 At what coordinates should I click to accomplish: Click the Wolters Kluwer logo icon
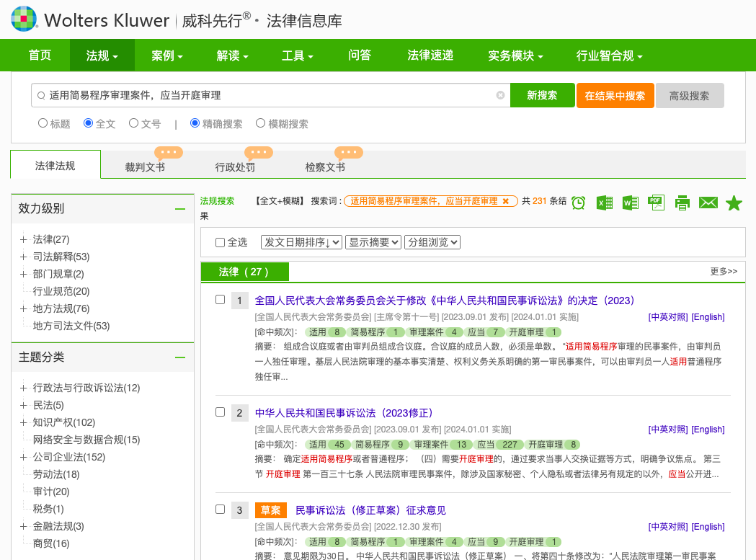pos(24,19)
